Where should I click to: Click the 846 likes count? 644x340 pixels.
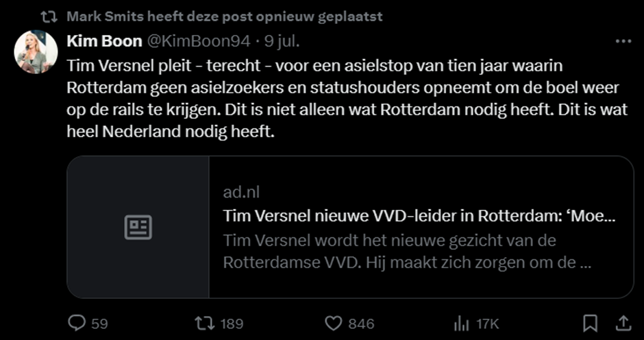click(x=361, y=324)
